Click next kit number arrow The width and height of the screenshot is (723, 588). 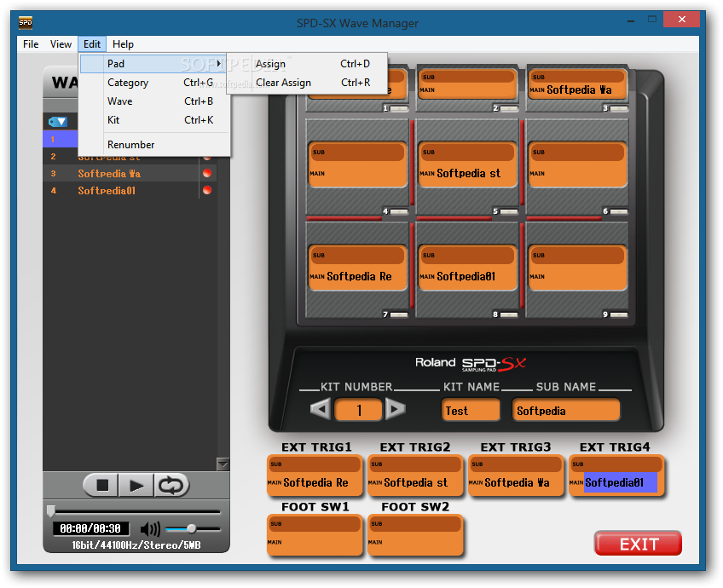pyautogui.click(x=395, y=409)
